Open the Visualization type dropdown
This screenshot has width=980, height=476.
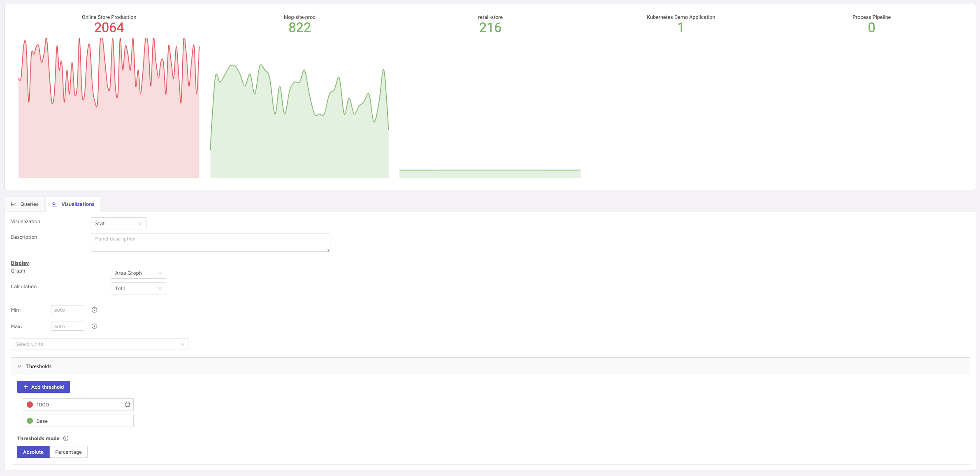pyautogui.click(x=118, y=224)
